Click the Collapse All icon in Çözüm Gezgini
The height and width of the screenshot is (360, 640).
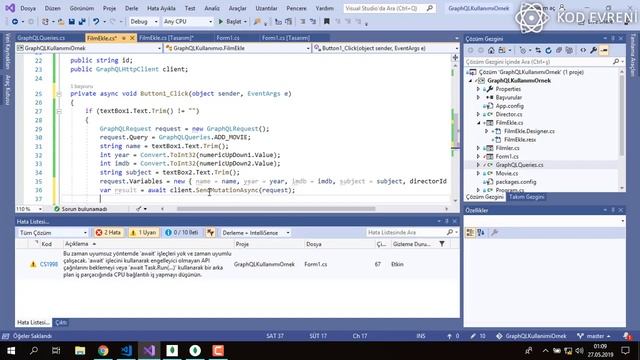click(x=559, y=50)
